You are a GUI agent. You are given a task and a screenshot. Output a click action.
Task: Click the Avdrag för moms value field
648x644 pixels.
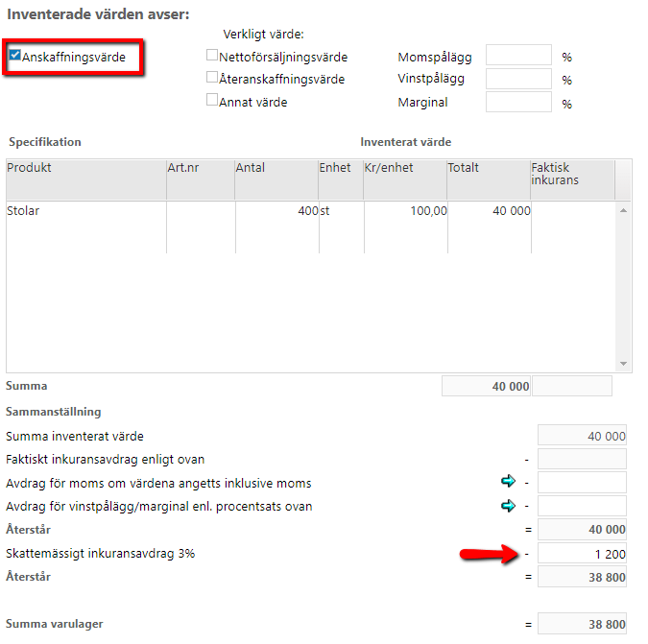click(582, 482)
